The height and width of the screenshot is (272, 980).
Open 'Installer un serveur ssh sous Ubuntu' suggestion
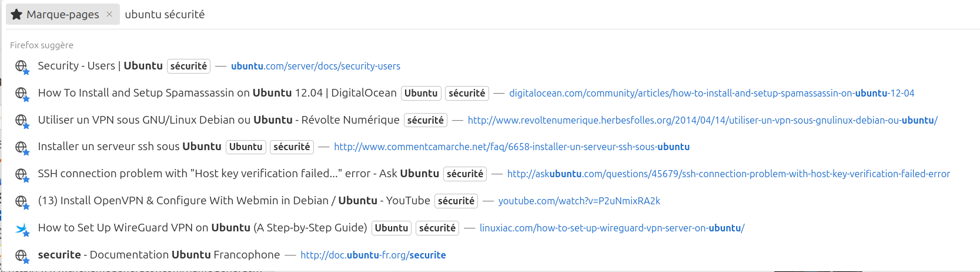490,147
